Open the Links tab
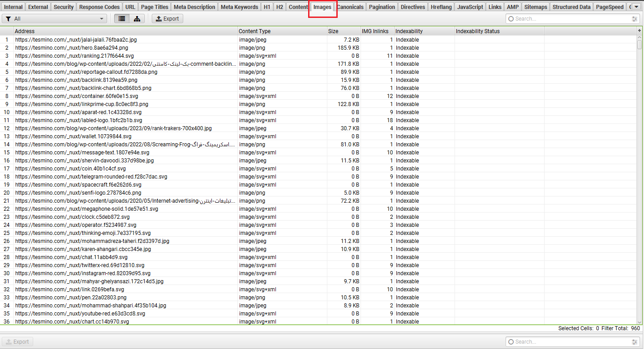Viewport: 644px width, 349px height. tap(495, 7)
